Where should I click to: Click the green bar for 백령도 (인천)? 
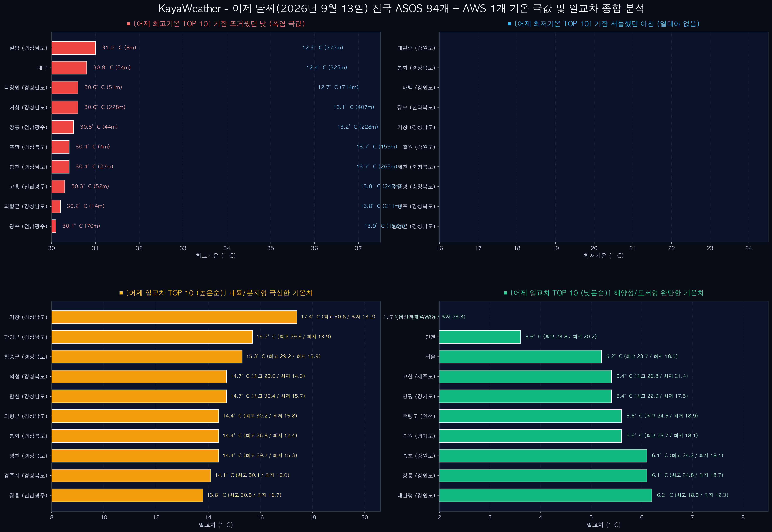coord(530,416)
